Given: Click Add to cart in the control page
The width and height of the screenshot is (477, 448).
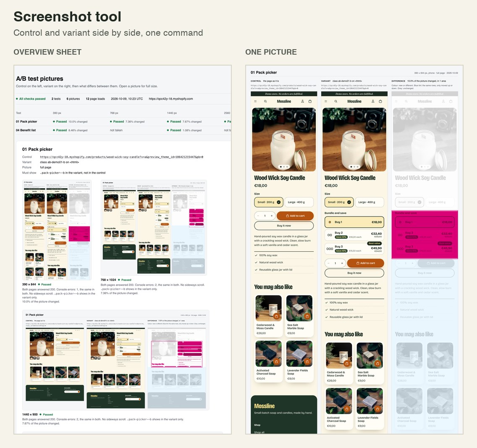Looking at the screenshot, I should tap(295, 216).
